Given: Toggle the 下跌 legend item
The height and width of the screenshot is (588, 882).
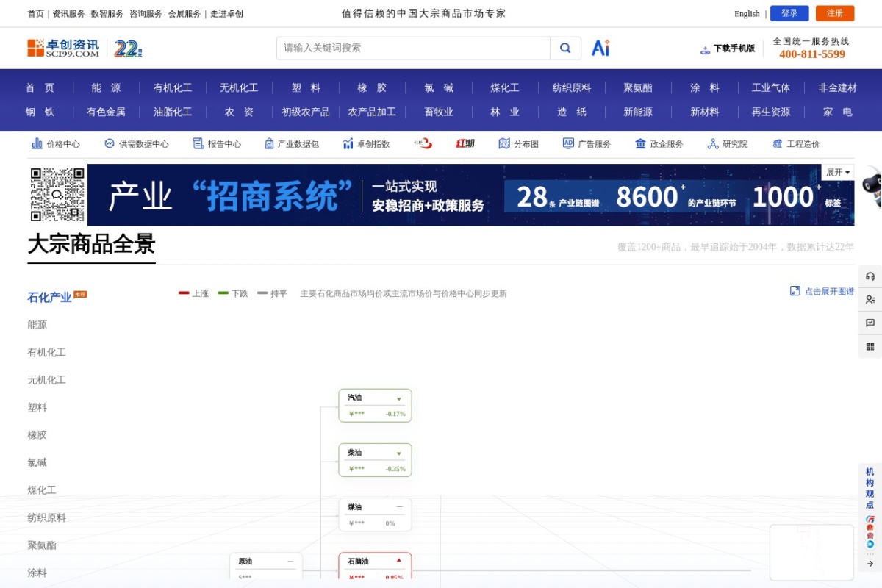Looking at the screenshot, I should coord(233,293).
